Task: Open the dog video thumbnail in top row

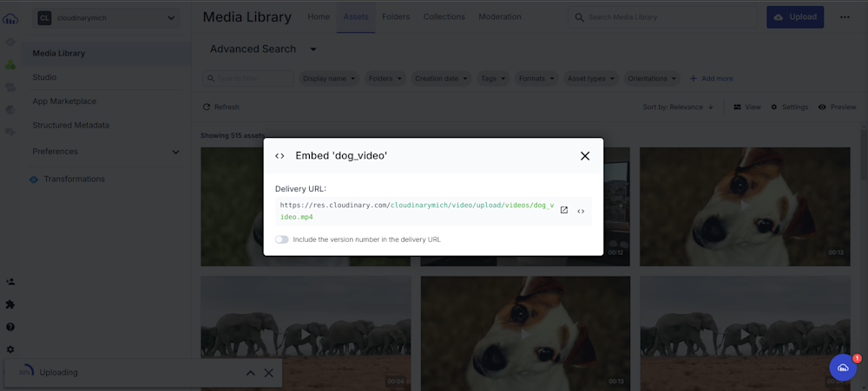Action: (745, 206)
